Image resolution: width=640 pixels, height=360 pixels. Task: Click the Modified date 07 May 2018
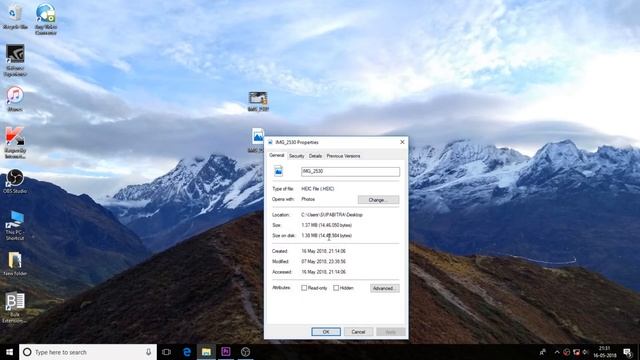click(x=324, y=262)
